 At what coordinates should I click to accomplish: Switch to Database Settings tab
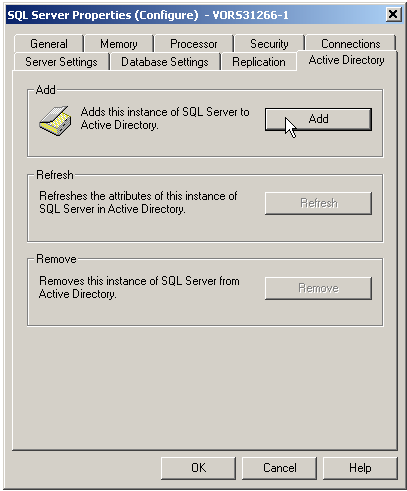(x=165, y=62)
